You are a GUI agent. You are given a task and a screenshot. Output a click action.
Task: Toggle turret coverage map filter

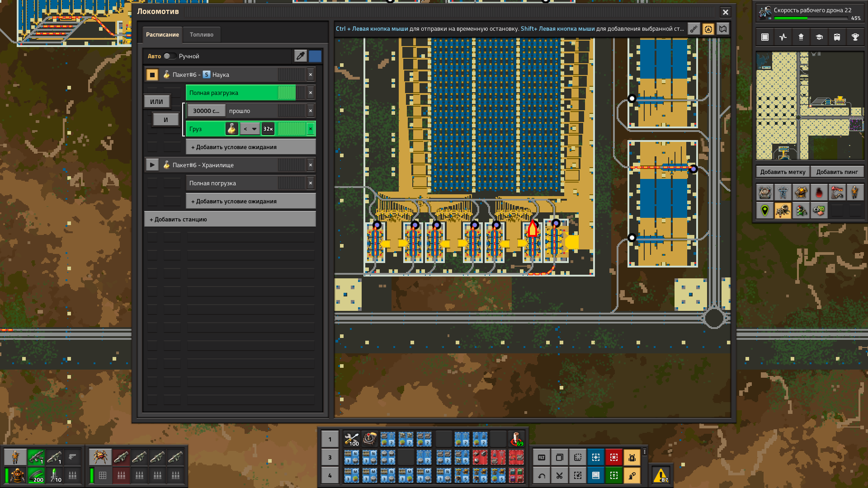801,192
